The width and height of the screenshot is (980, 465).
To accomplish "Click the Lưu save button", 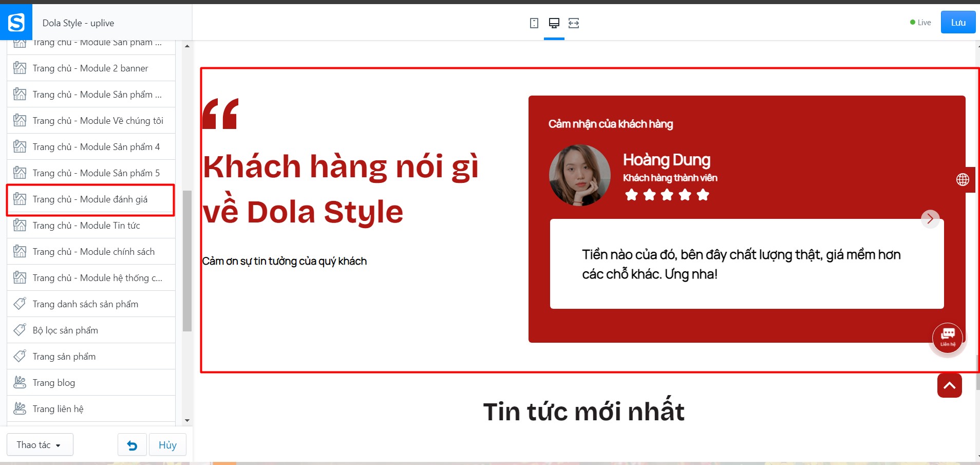I will pos(958,23).
